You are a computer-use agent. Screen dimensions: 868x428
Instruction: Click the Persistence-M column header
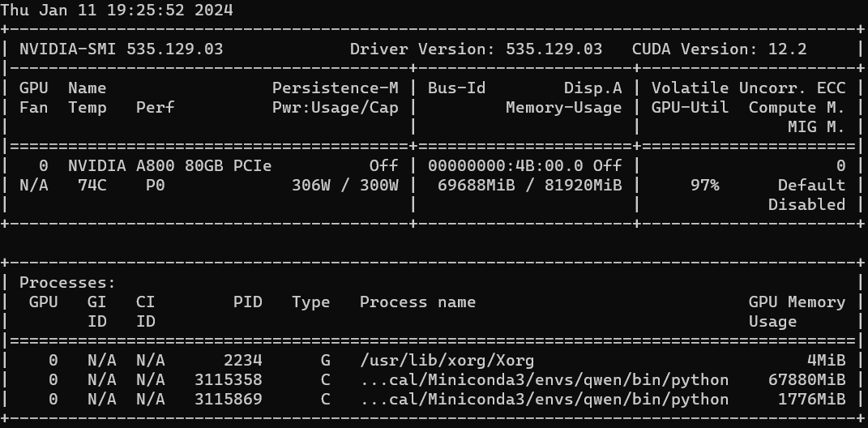335,88
